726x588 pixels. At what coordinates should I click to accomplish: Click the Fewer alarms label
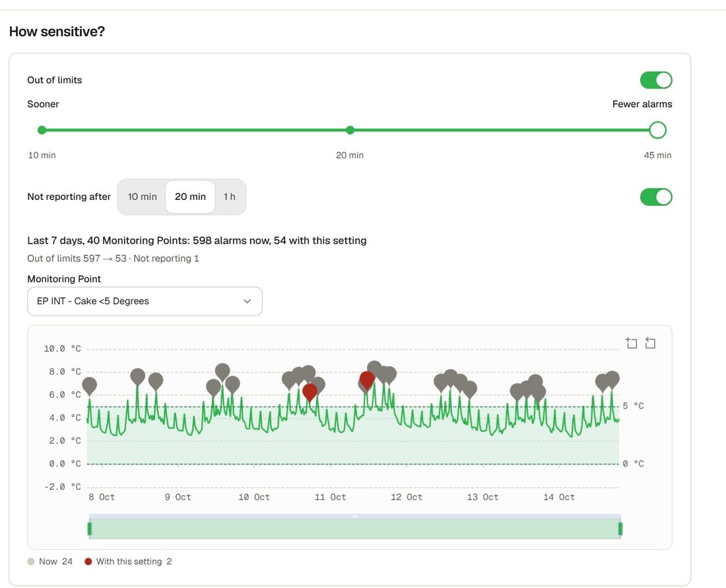point(642,104)
